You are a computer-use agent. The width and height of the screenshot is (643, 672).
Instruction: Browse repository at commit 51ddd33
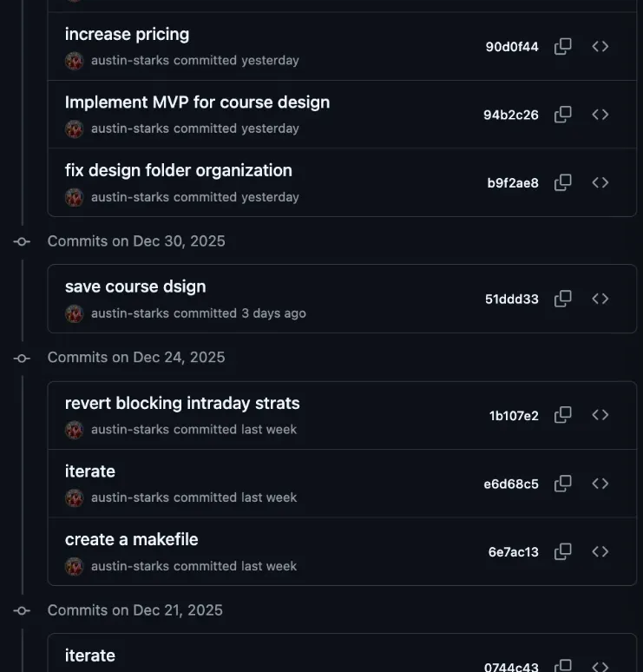point(600,299)
